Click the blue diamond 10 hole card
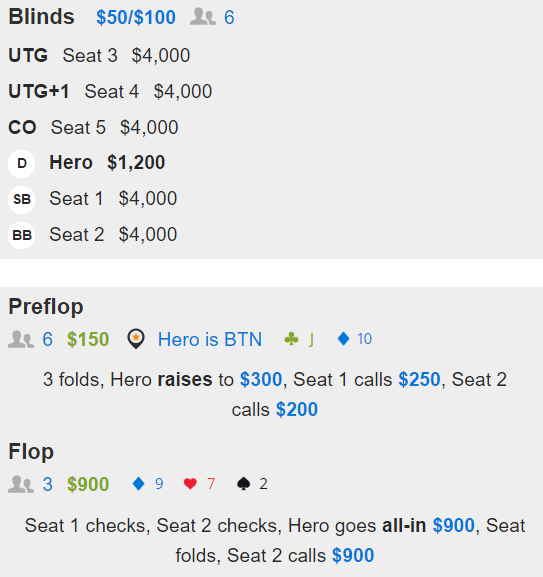The image size is (543, 577). (355, 339)
